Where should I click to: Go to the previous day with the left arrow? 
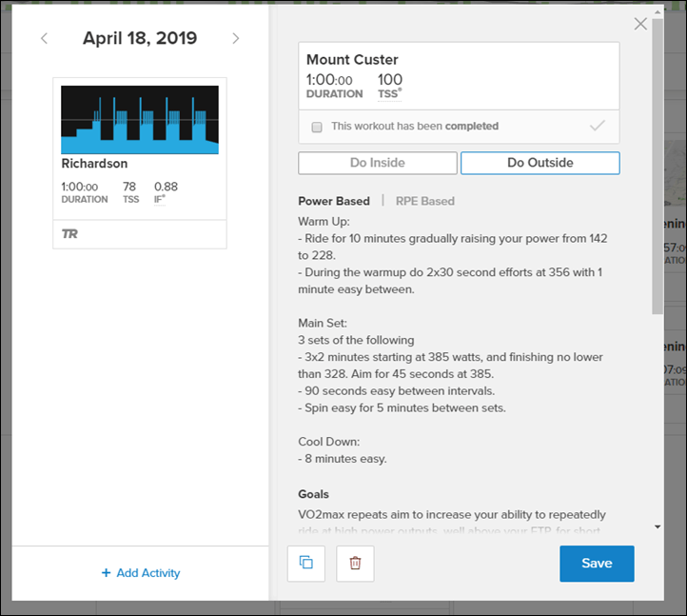pos(45,39)
